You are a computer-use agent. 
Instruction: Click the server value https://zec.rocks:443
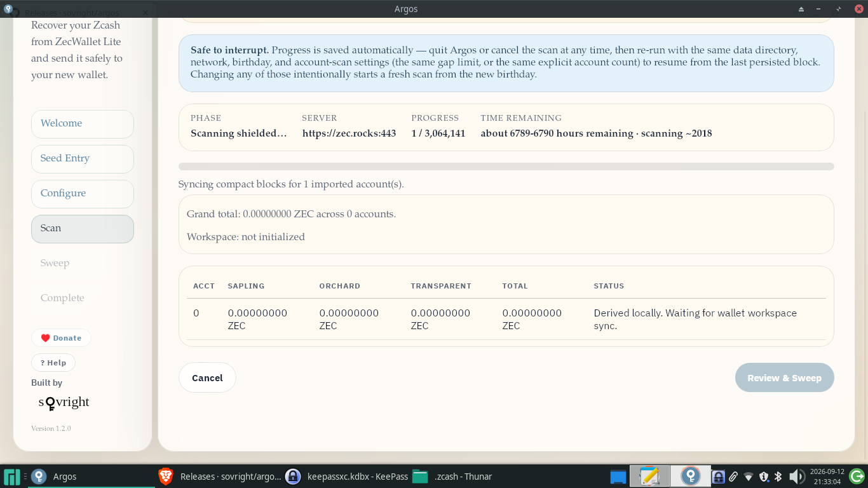(349, 133)
